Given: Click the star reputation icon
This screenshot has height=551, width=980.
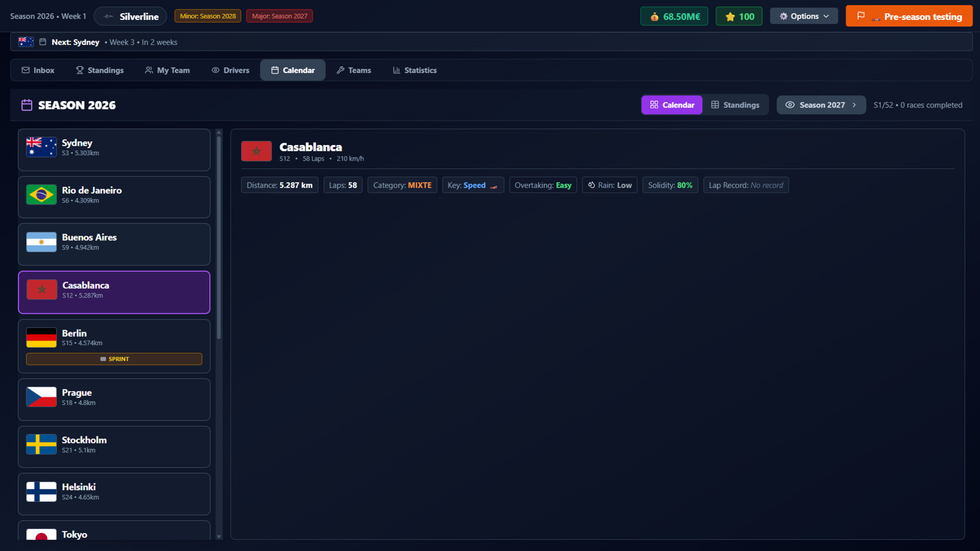Looking at the screenshot, I should [730, 16].
